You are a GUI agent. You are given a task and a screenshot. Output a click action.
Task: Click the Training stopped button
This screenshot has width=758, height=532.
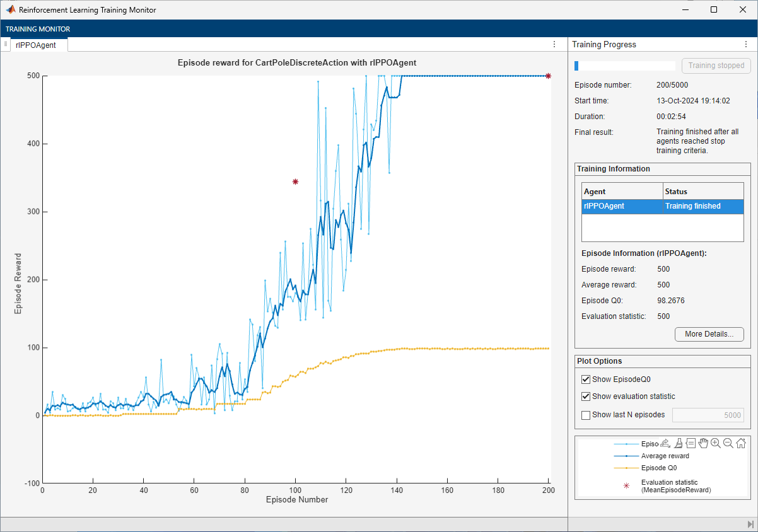click(x=716, y=66)
